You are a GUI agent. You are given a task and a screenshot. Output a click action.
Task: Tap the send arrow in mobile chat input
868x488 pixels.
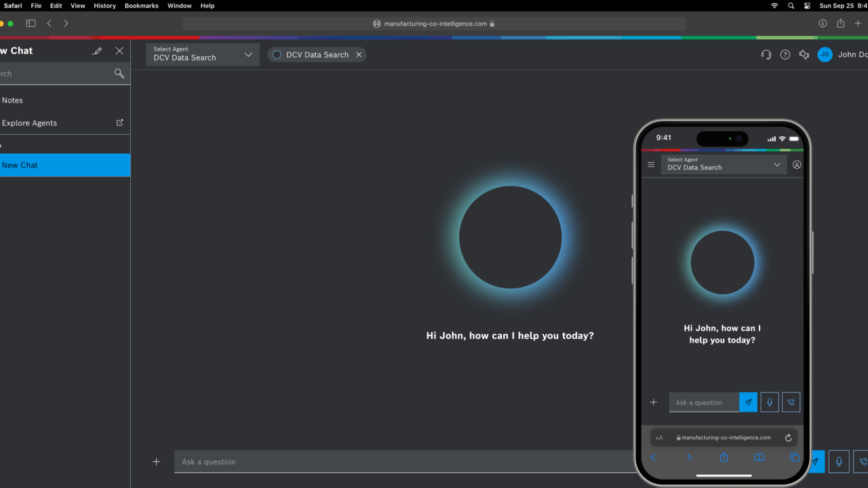[748, 402]
